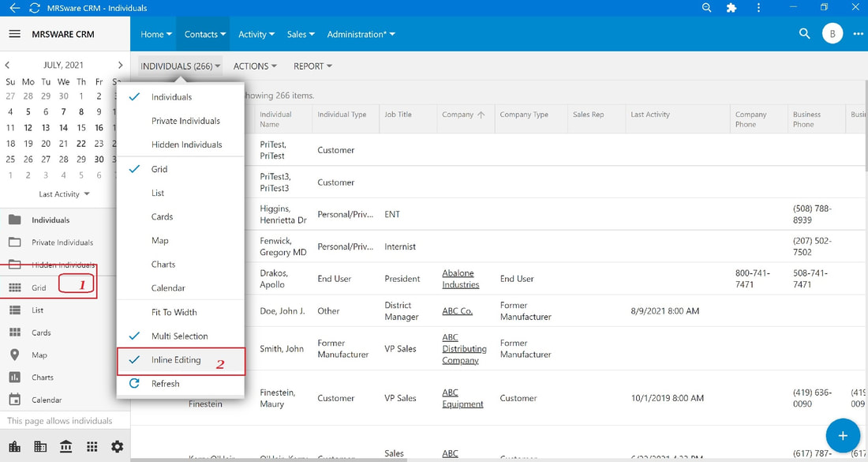Click the browser extensions puzzle icon
The height and width of the screenshot is (462, 868).
(x=731, y=8)
